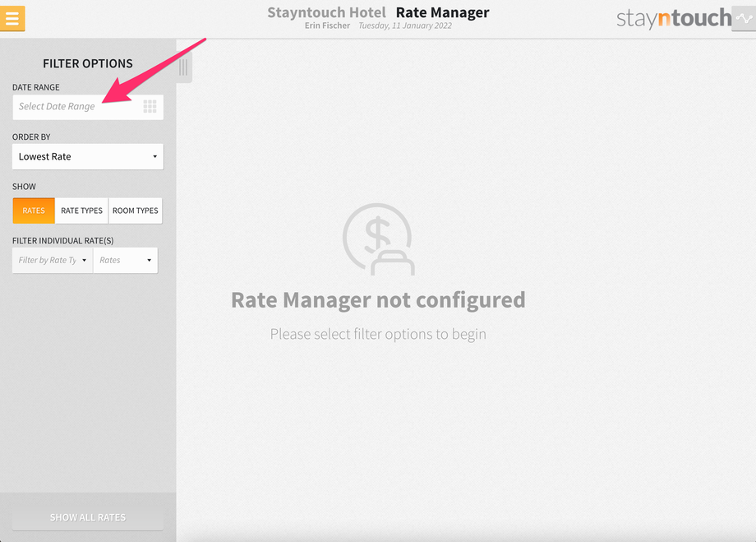The width and height of the screenshot is (756, 542).
Task: Click the Filter Options heading
Action: [x=88, y=63]
